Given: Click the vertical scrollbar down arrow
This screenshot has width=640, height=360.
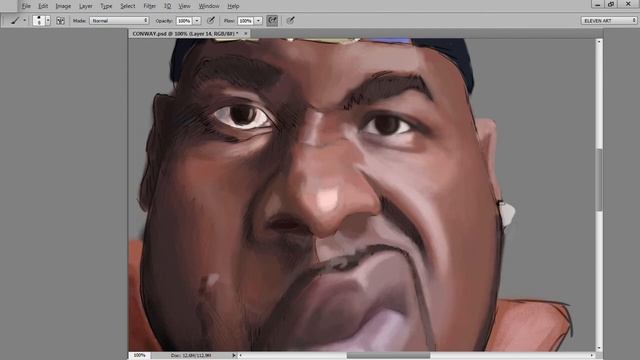Looking at the screenshot, I should pos(599,348).
